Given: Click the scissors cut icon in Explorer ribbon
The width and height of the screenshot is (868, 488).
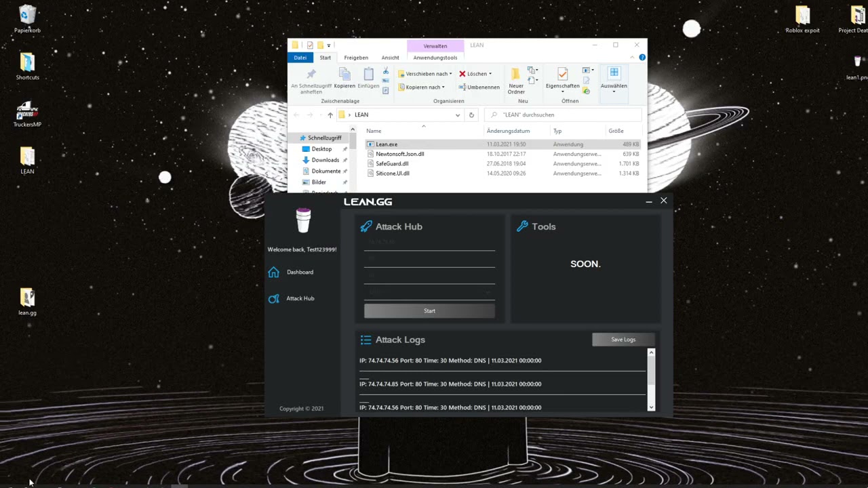Looking at the screenshot, I should coord(385,71).
